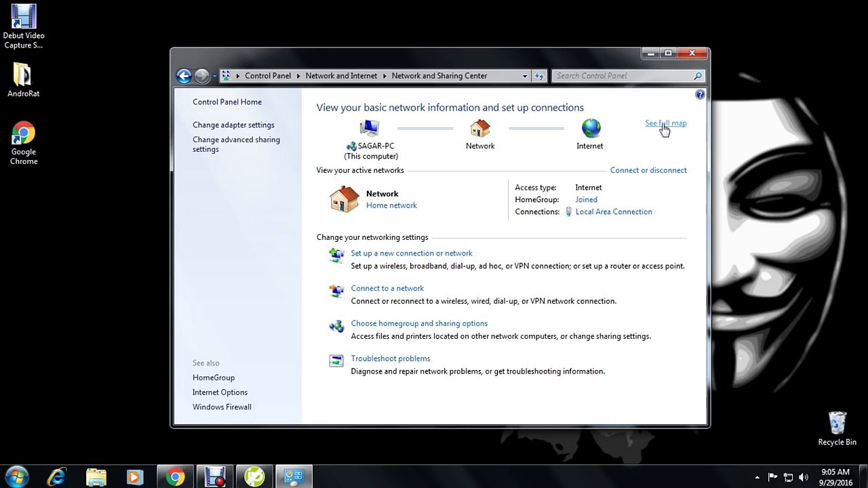Image resolution: width=868 pixels, height=488 pixels.
Task: Select Network and Sharing Center breadcrumb
Action: pos(439,76)
